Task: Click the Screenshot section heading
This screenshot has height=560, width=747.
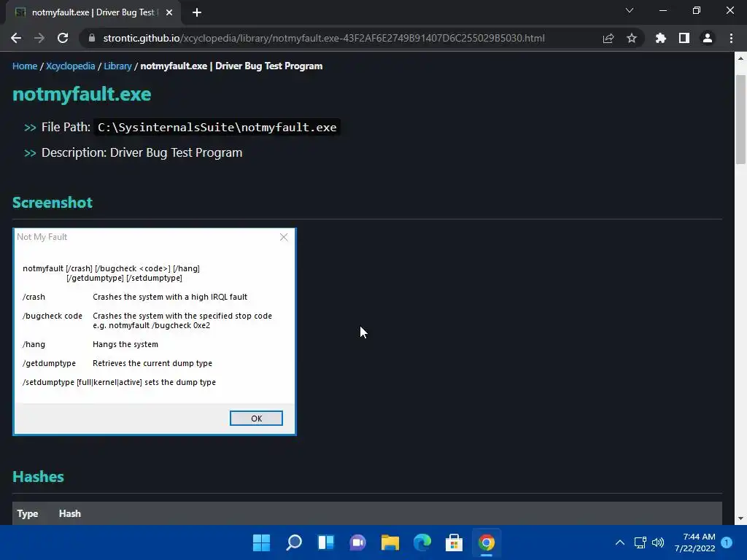Action: pyautogui.click(x=53, y=203)
